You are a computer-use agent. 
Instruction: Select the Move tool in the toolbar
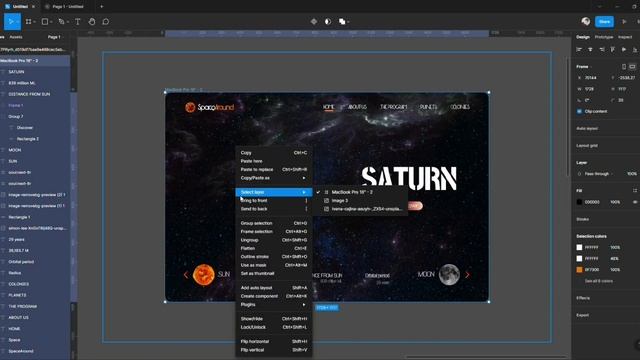click(11, 22)
